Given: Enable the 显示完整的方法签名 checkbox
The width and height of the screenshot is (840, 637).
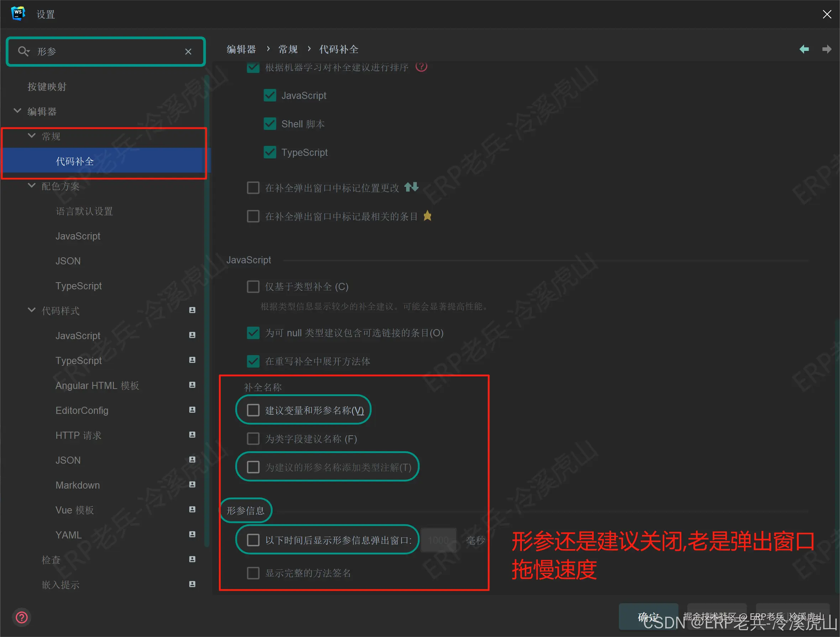Looking at the screenshot, I should click(x=253, y=573).
